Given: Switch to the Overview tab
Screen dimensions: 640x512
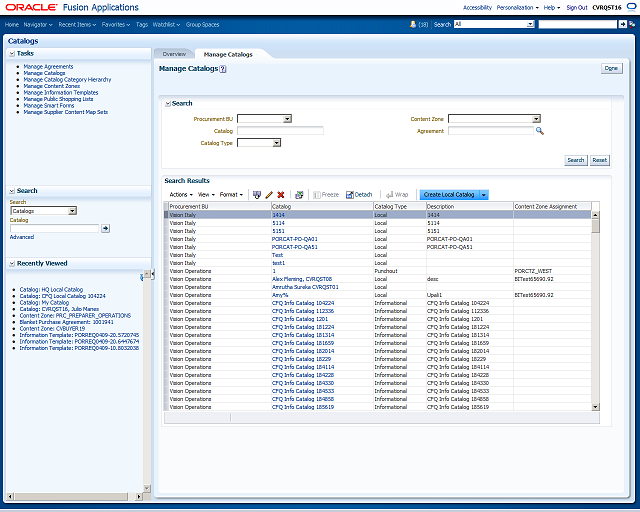Looking at the screenshot, I should pyautogui.click(x=174, y=54).
